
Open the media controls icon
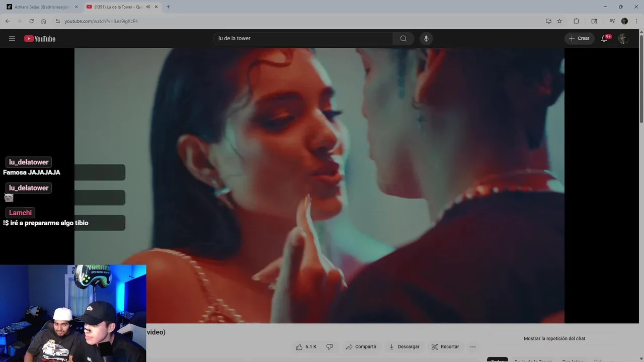pos(612,21)
